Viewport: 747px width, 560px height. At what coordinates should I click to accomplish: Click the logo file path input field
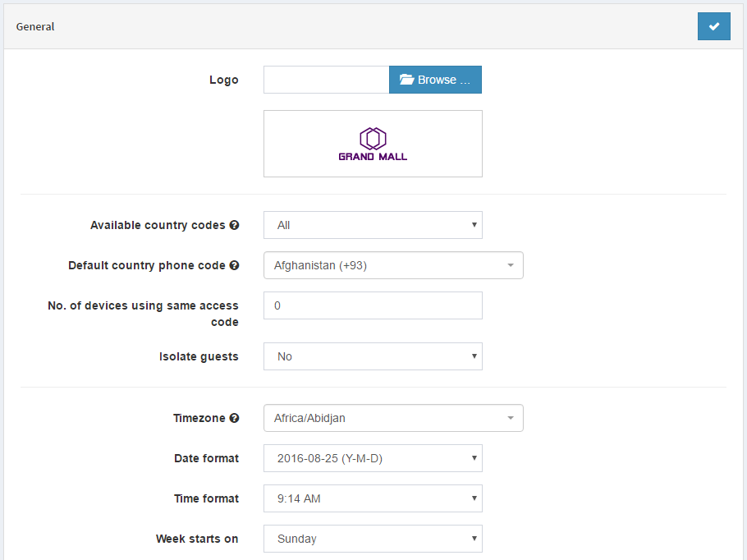pos(327,80)
